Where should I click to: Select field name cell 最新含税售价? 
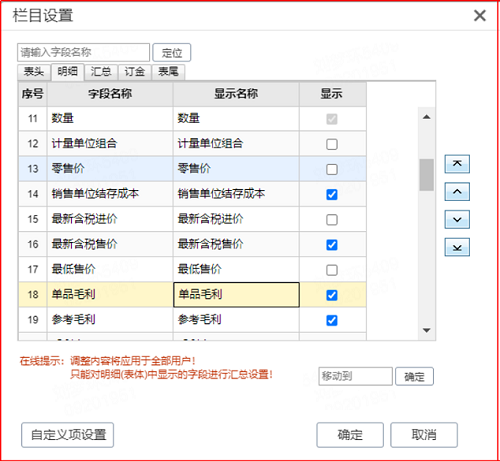[110, 244]
